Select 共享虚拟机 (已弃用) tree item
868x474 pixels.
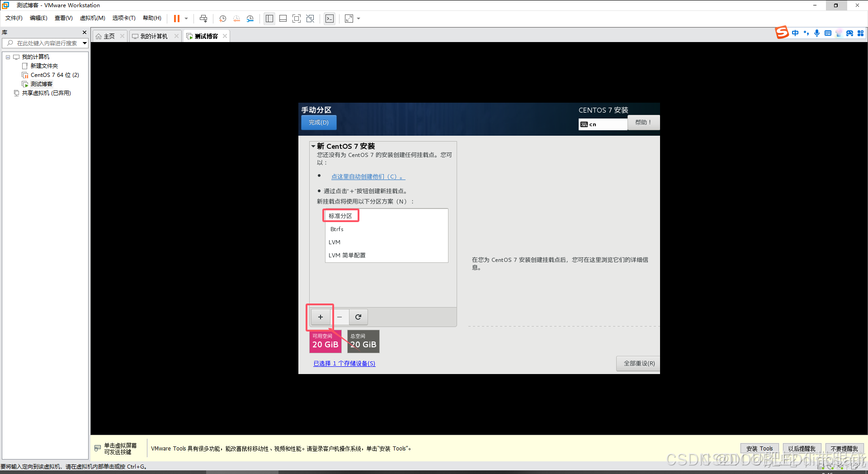[46, 93]
